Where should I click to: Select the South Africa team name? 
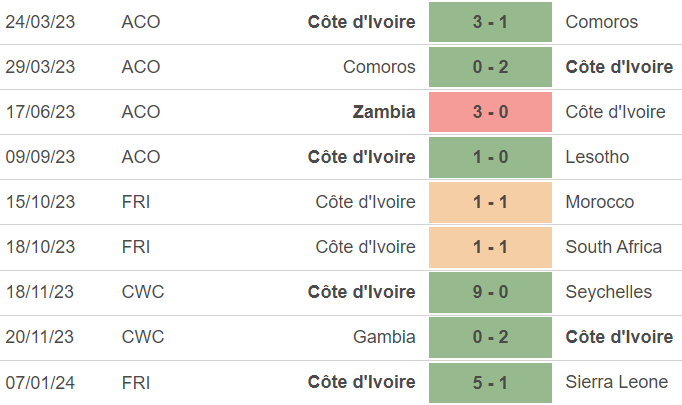point(613,247)
